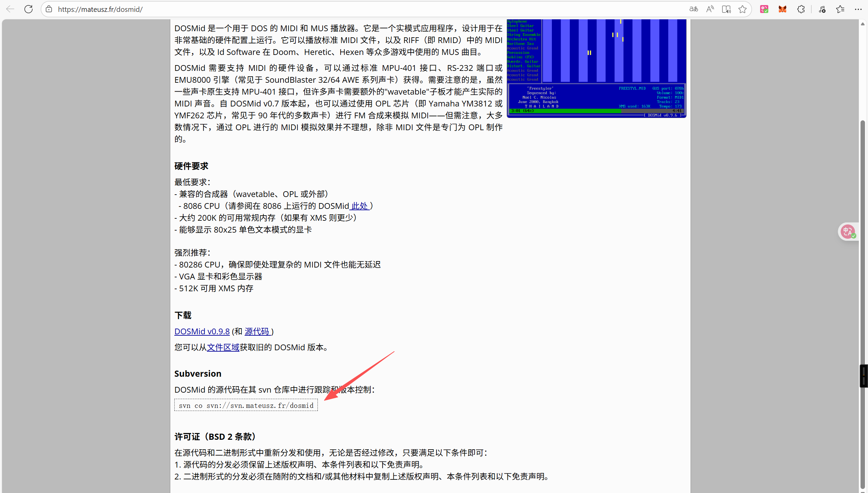Open the 源代码 source code link

click(x=257, y=331)
